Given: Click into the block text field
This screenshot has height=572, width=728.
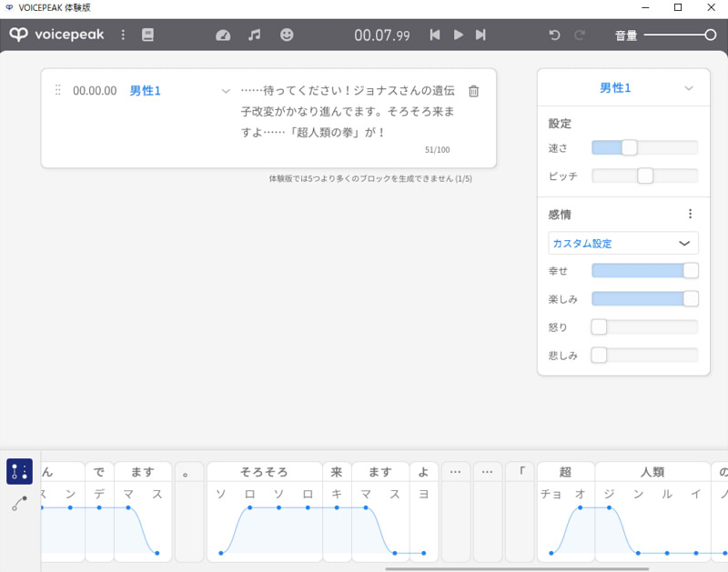Looking at the screenshot, I should pos(348,111).
